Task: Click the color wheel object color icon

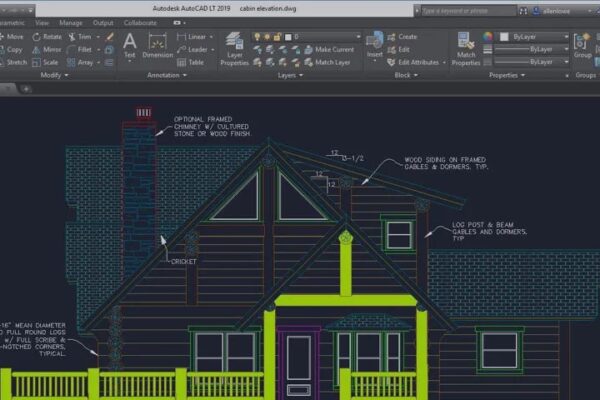Action: 488,37
